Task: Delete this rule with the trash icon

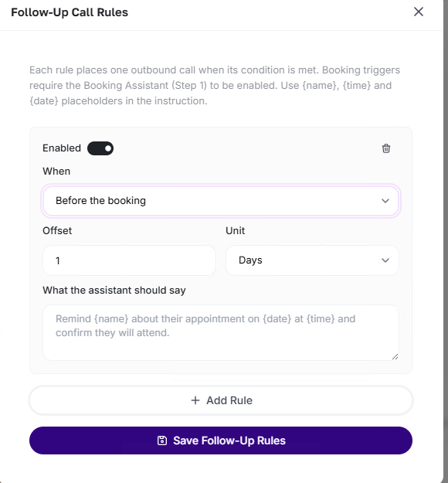Action: (x=385, y=148)
